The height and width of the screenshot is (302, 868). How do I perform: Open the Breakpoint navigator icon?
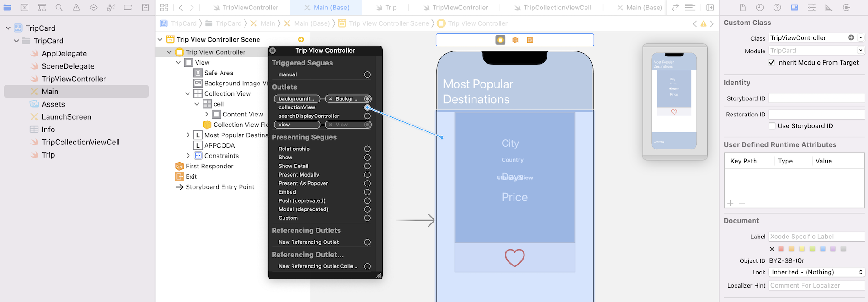[128, 8]
